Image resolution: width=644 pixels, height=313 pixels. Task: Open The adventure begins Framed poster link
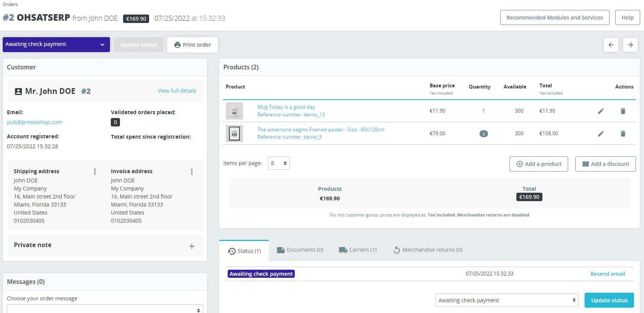(x=321, y=129)
